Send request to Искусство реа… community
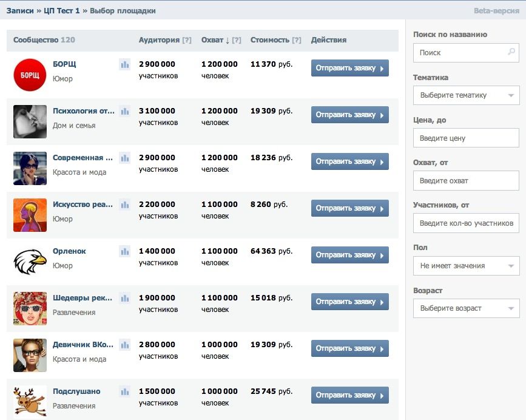 [x=350, y=208]
